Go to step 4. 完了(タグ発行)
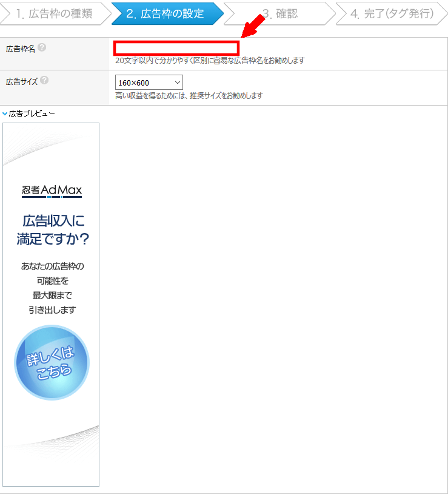This screenshot has width=448, height=494. 392,13
